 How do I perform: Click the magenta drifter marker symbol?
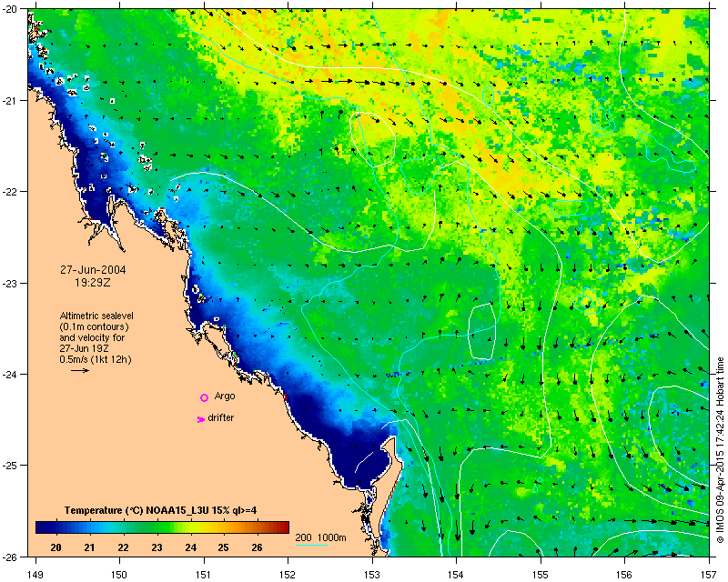[200, 419]
